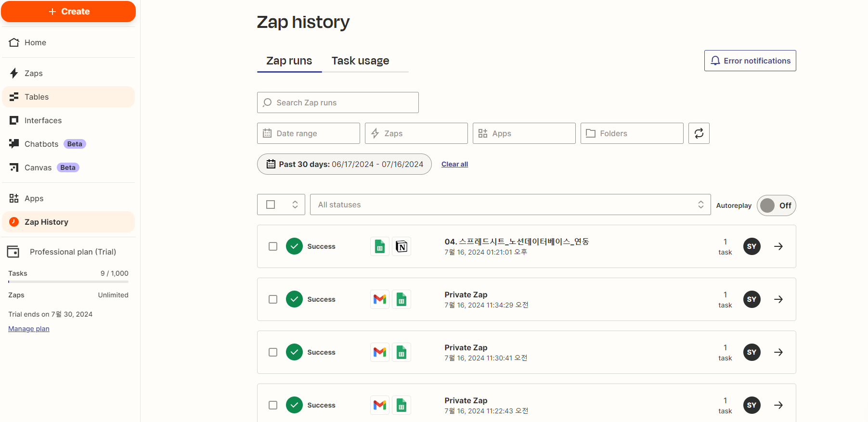Image resolution: width=868 pixels, height=422 pixels.
Task: Open Canvas Beta in sidebar
Action: click(68, 167)
